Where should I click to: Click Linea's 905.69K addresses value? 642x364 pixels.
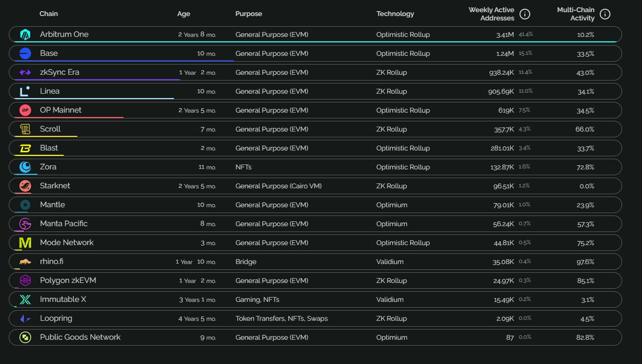click(x=501, y=91)
